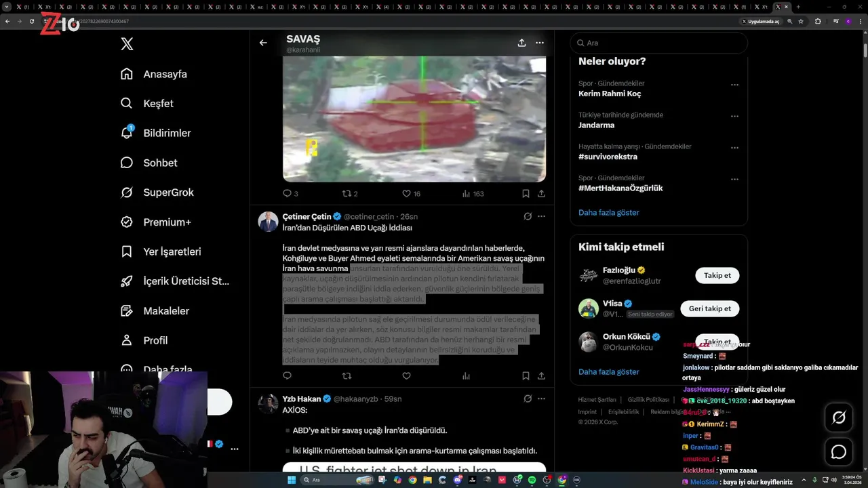Viewport: 868px width, 488px height.
Task: Click Daha fazla göster under Kimi takip etmeli
Action: tap(609, 371)
